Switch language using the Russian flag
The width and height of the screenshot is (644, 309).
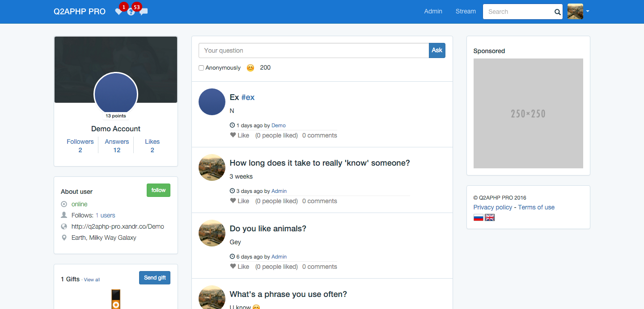(x=478, y=217)
